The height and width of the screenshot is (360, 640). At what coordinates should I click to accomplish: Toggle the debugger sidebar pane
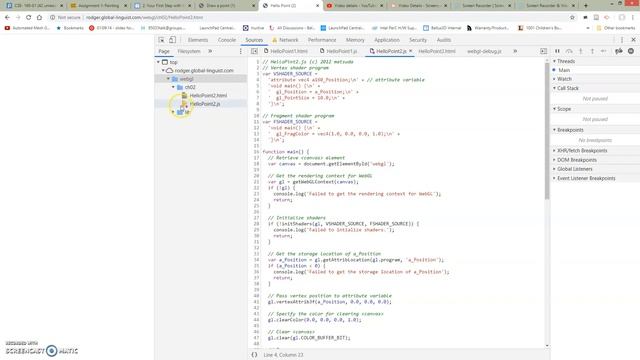coord(543,51)
